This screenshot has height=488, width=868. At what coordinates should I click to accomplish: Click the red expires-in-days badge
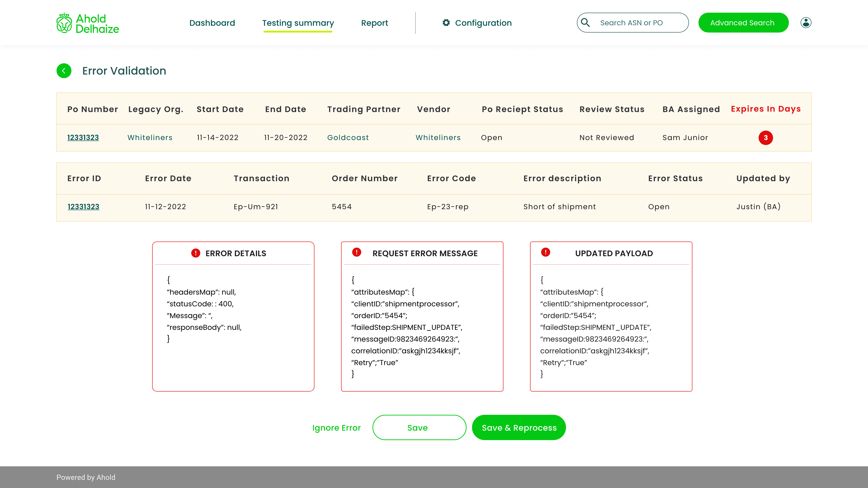coord(766,138)
